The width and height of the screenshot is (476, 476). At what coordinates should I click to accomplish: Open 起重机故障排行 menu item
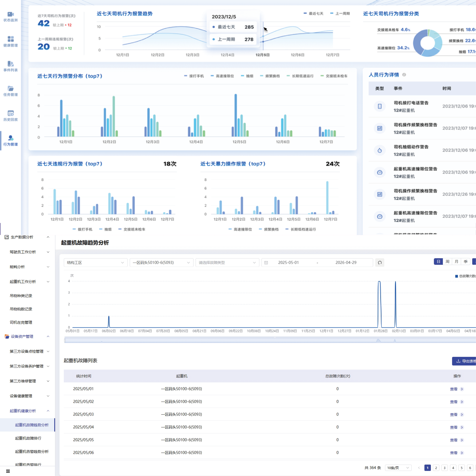(28, 438)
